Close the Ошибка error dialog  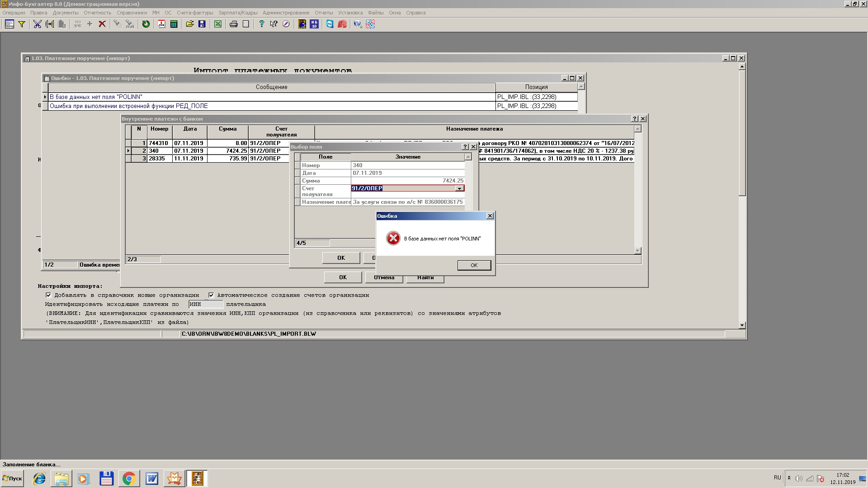click(x=490, y=216)
